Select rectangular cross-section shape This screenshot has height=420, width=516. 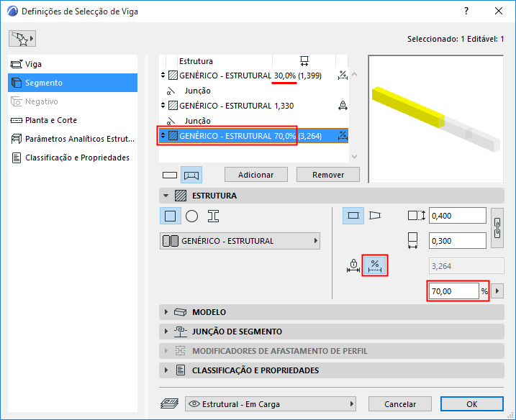click(170, 216)
